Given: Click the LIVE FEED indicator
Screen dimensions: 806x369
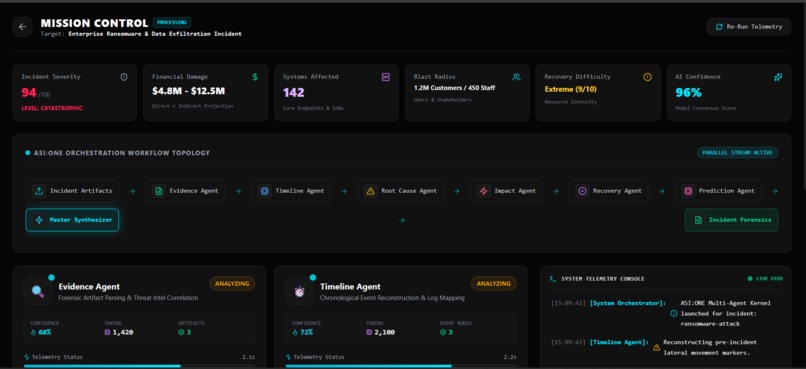Looking at the screenshot, I should point(765,279).
